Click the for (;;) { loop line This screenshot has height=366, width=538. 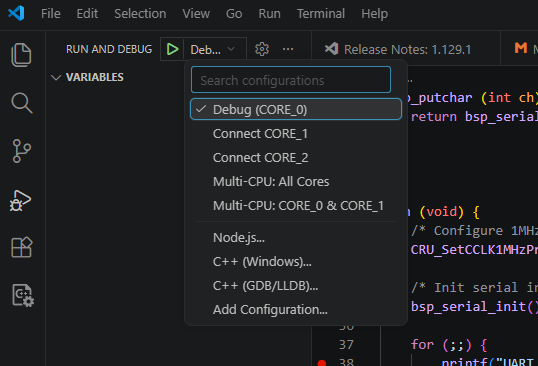point(449,344)
